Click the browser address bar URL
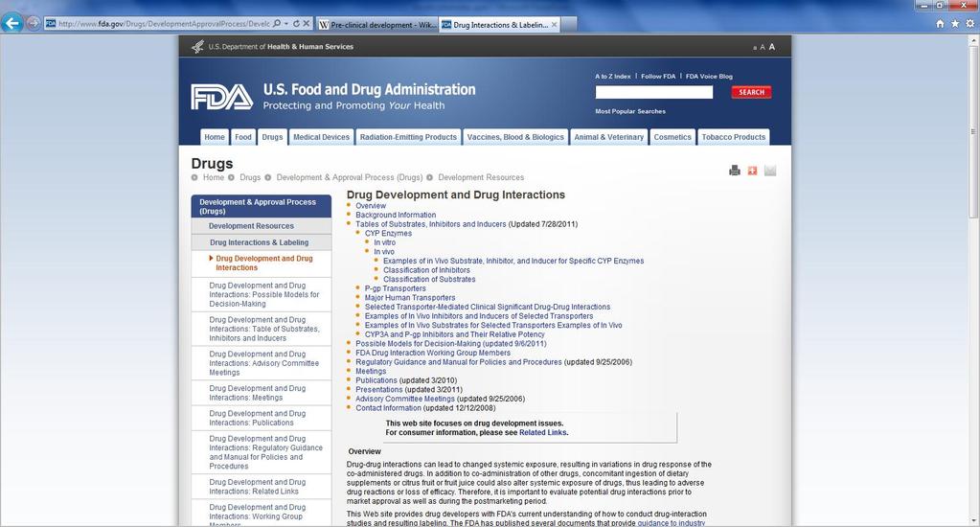Screen dimensions: 980x527 coord(165,23)
